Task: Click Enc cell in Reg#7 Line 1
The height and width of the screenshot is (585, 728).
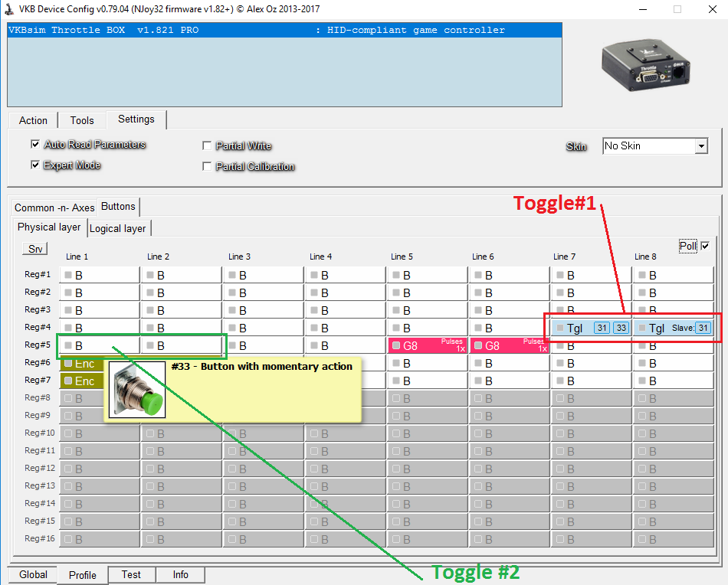Action: 82,381
